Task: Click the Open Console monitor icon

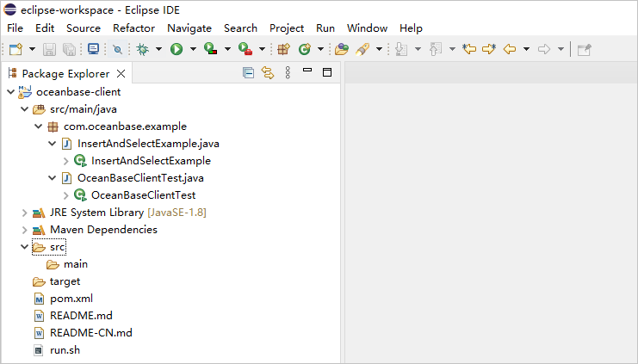Action: point(93,50)
